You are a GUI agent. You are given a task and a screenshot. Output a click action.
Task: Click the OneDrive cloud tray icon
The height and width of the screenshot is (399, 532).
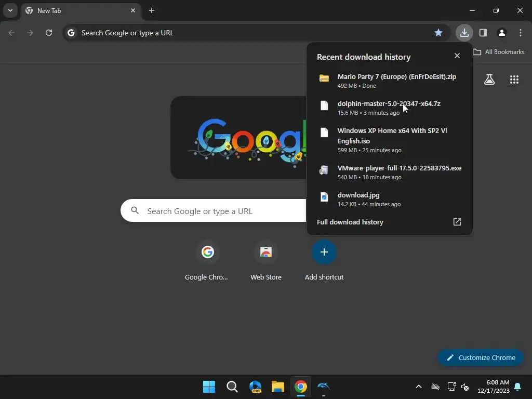click(x=435, y=387)
